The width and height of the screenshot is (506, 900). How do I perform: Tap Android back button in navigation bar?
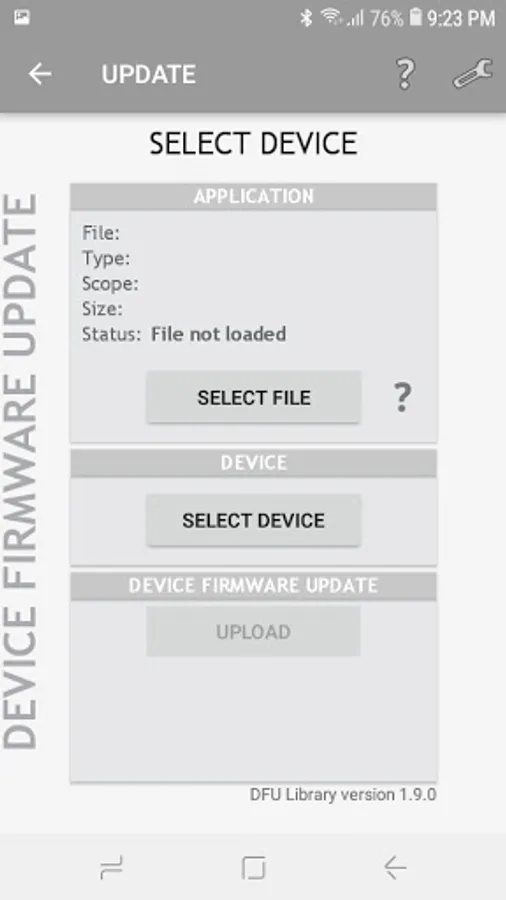click(x=395, y=867)
